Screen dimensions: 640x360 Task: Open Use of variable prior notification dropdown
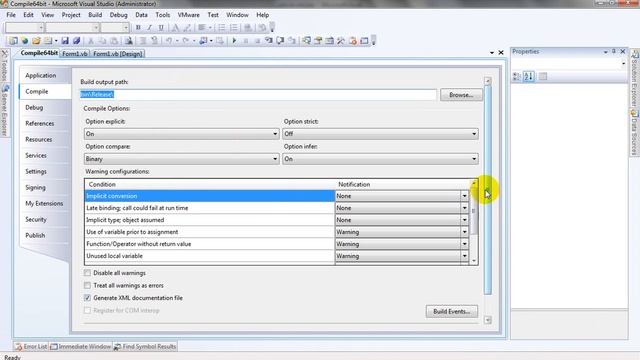[464, 232]
